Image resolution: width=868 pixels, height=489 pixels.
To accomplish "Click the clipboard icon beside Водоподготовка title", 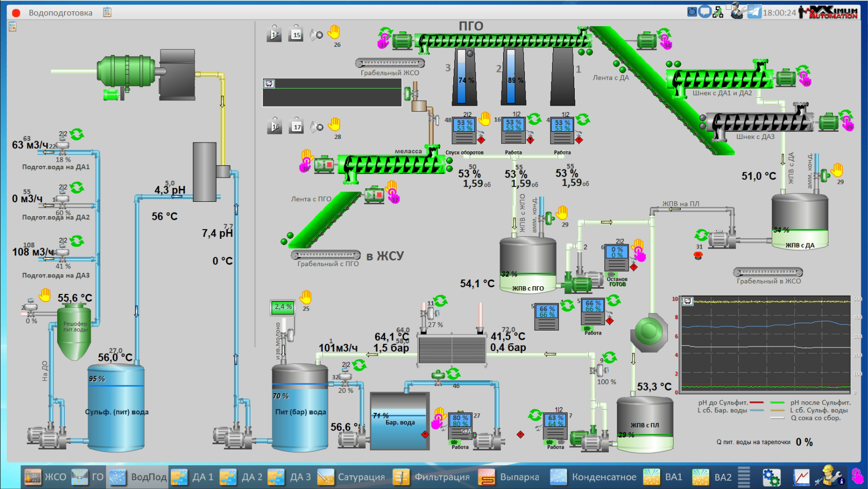I will [107, 12].
